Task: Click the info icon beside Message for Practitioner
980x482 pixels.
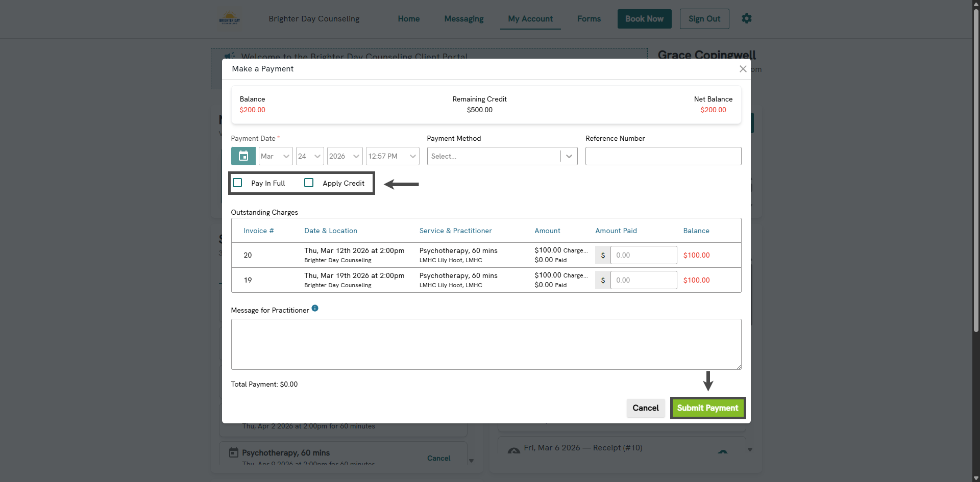Action: click(x=315, y=308)
